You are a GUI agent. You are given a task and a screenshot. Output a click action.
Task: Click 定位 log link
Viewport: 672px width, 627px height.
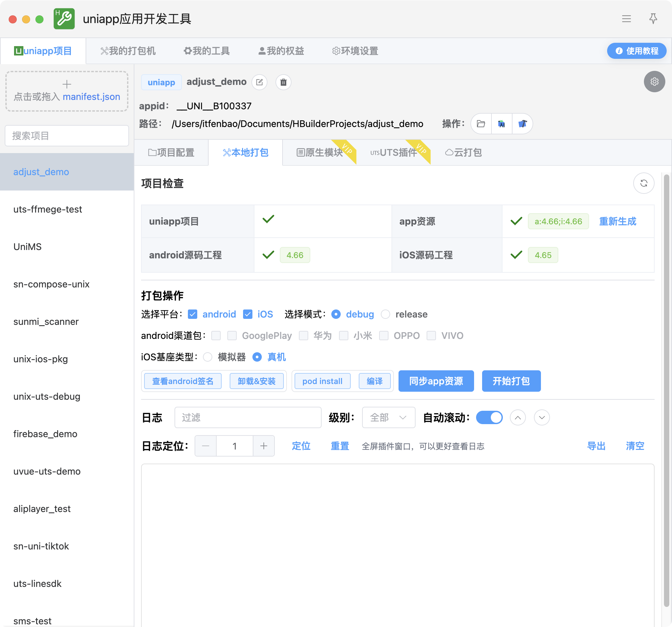click(x=301, y=446)
